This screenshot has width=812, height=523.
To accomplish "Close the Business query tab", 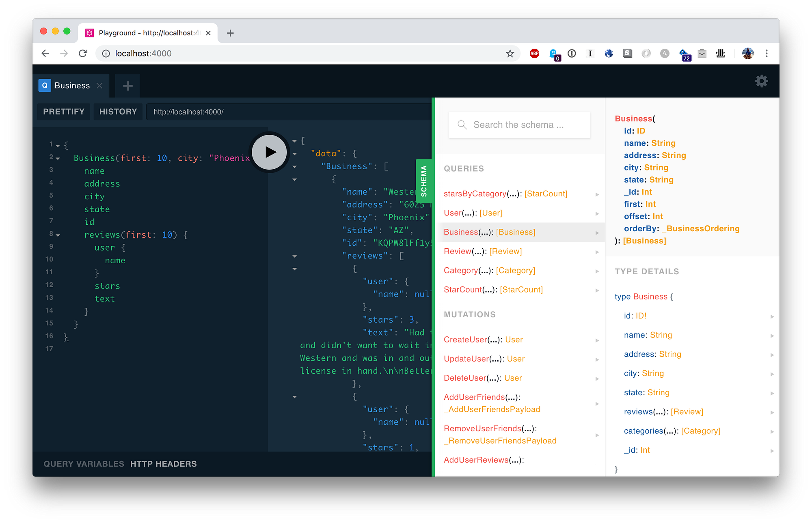I will [x=99, y=86].
